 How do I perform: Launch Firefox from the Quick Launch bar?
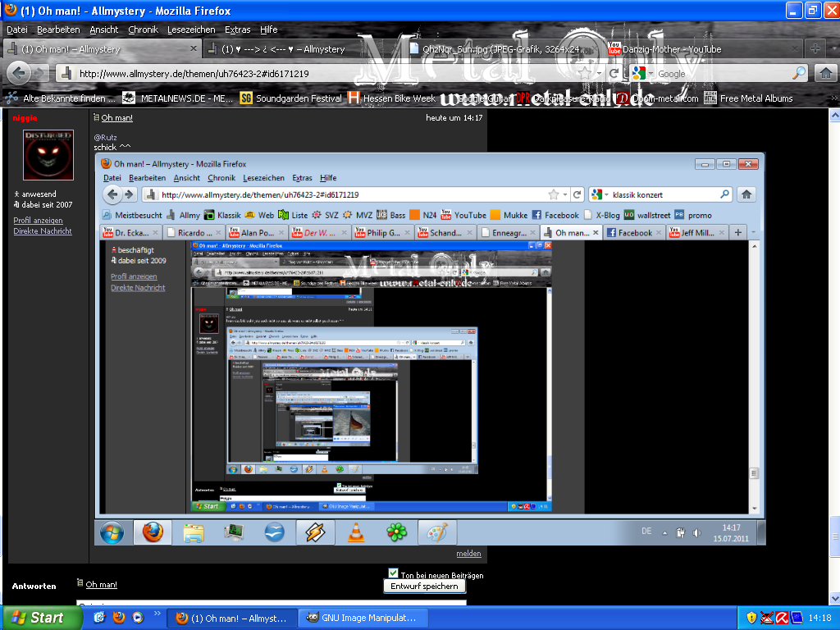(x=119, y=618)
